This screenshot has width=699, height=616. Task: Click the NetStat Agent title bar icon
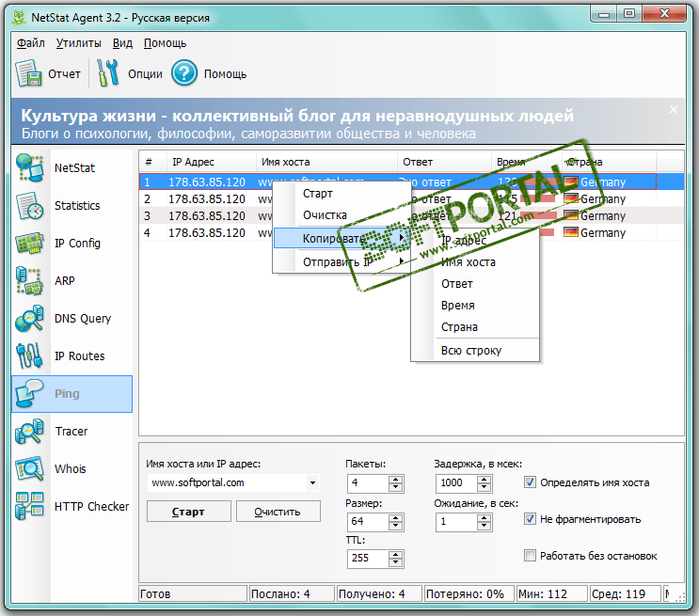(19, 17)
